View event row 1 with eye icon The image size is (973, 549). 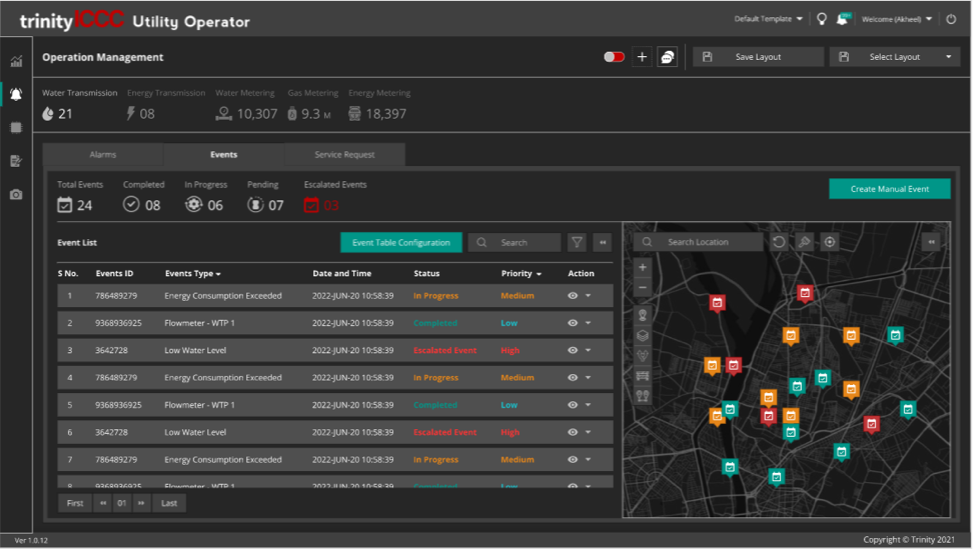click(573, 296)
